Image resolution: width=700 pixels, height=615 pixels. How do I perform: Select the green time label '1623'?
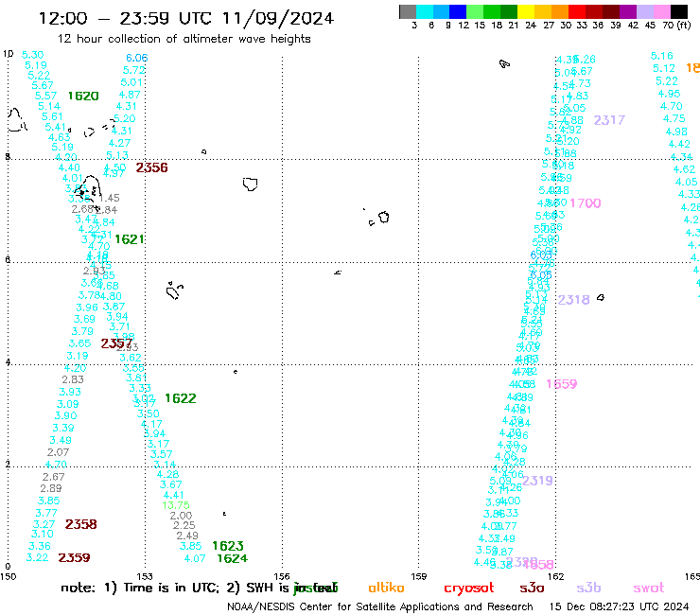pyautogui.click(x=228, y=546)
